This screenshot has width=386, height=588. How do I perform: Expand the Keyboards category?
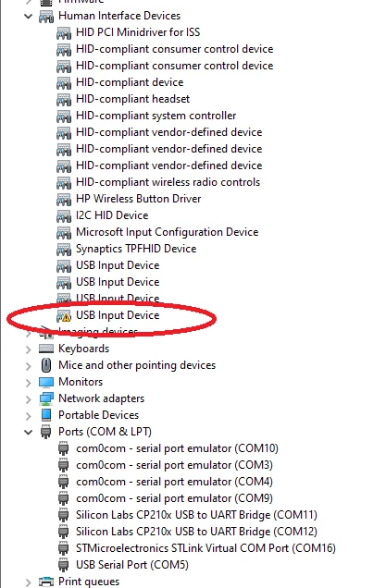[x=28, y=349]
